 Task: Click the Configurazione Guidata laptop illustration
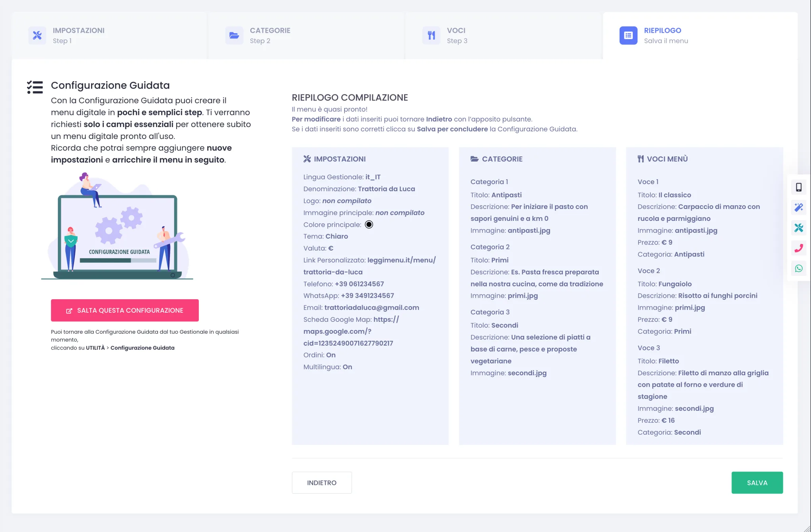117,226
